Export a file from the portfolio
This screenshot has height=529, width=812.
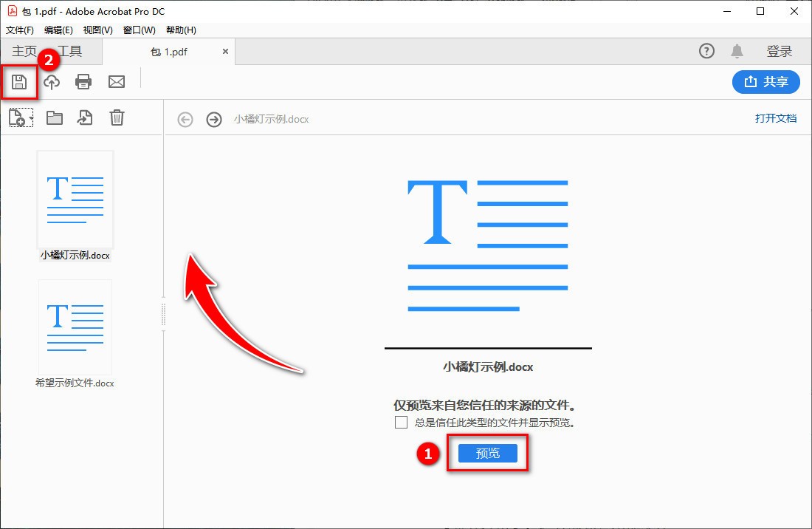85,117
